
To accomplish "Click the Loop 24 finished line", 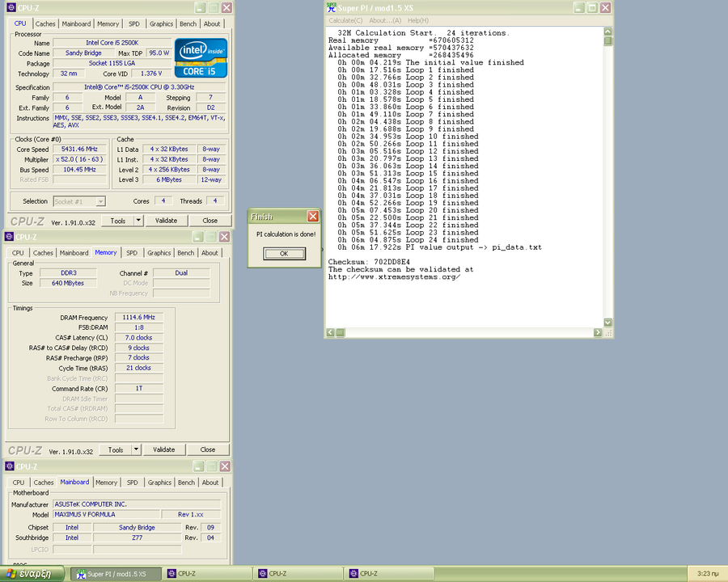I will (x=408, y=240).
